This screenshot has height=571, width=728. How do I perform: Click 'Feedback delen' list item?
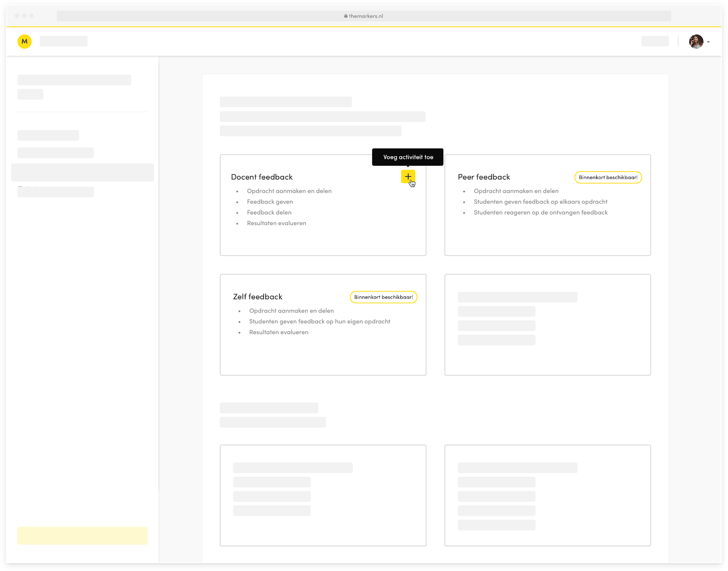tap(269, 213)
